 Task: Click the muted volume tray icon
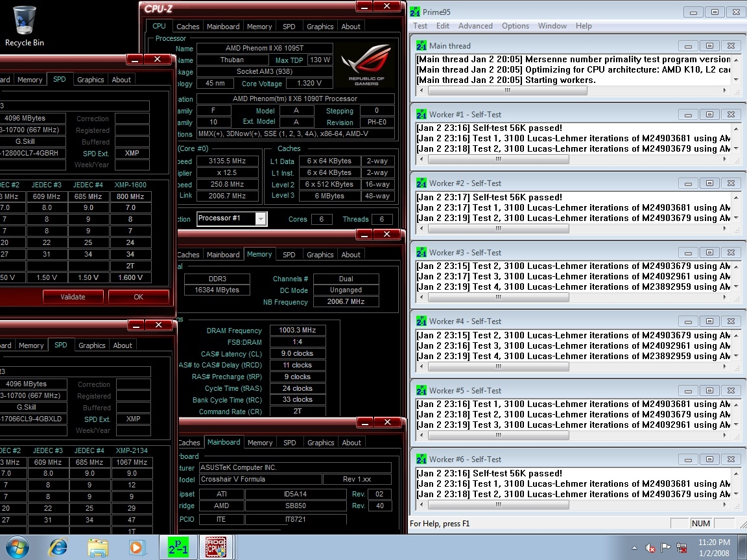[x=650, y=548]
